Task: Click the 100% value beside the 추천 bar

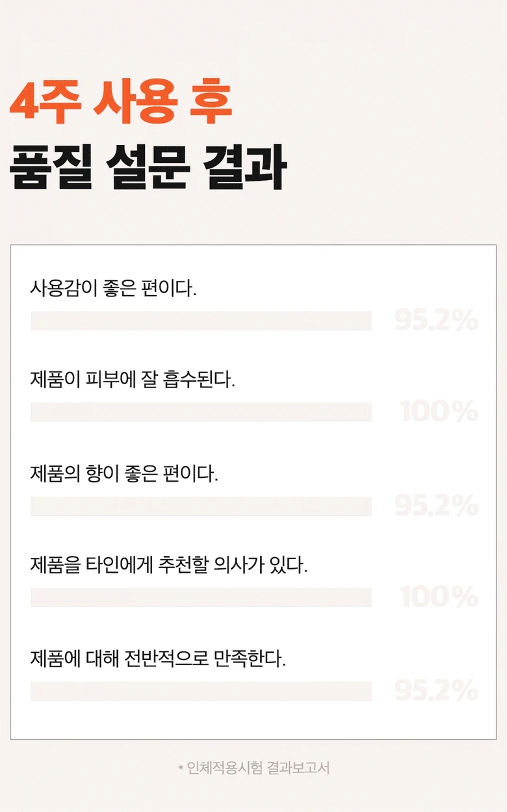Action: click(439, 597)
